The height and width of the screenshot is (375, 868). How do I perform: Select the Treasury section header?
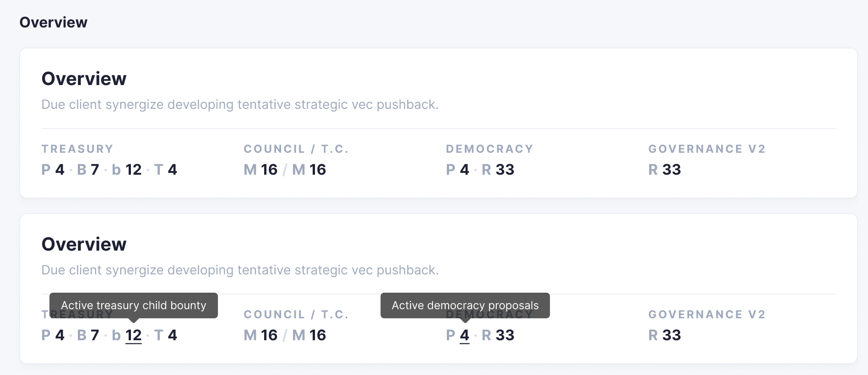(77, 149)
